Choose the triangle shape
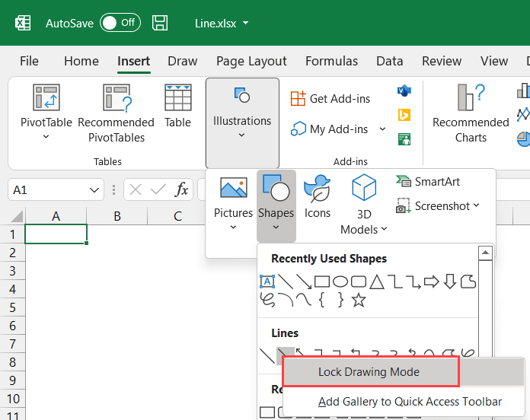 [376, 282]
